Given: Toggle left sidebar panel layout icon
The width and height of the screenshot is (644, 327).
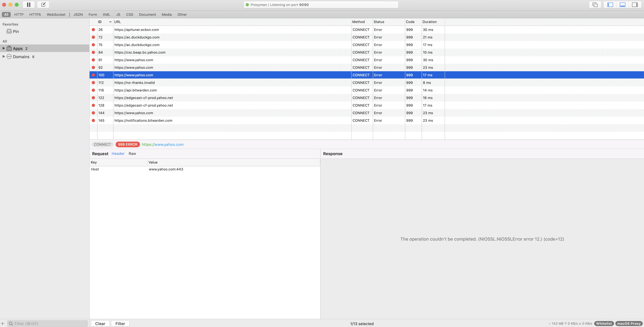Looking at the screenshot, I should pos(610,5).
